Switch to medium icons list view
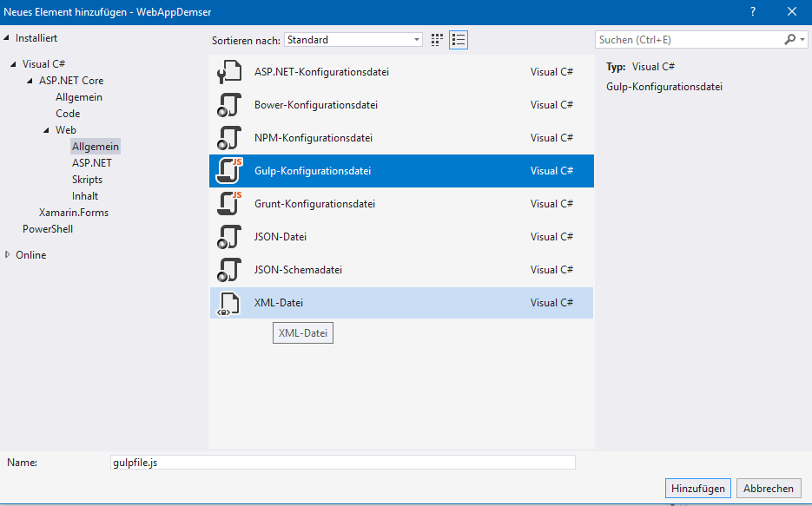Viewport: 812px width, 506px height. coord(459,40)
